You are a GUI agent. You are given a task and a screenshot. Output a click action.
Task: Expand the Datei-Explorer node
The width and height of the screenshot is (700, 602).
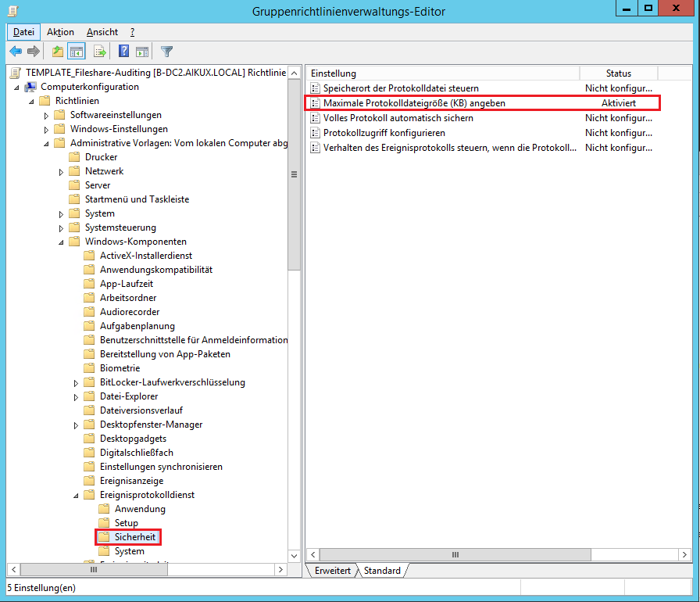coord(76,397)
